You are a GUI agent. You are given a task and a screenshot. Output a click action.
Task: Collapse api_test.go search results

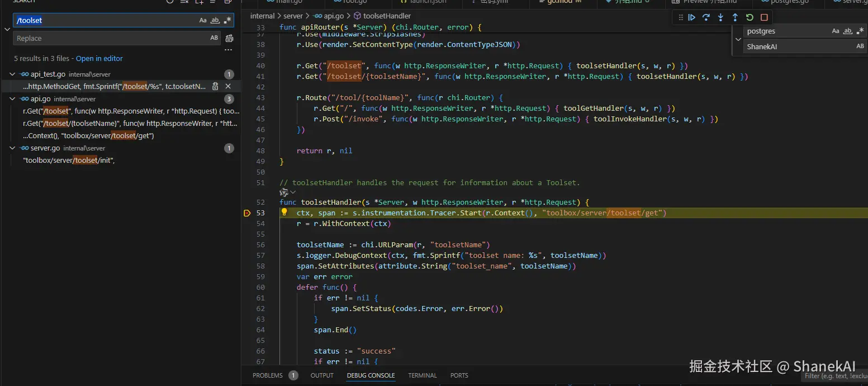tap(12, 74)
